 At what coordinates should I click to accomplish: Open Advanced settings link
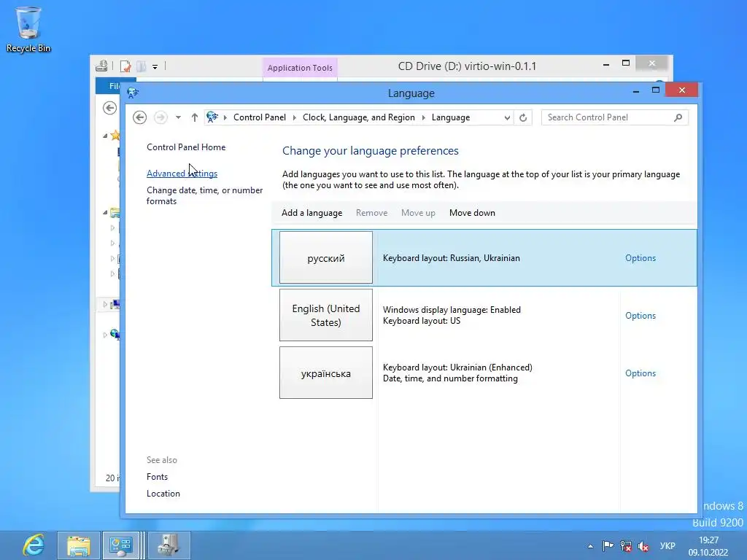(182, 174)
